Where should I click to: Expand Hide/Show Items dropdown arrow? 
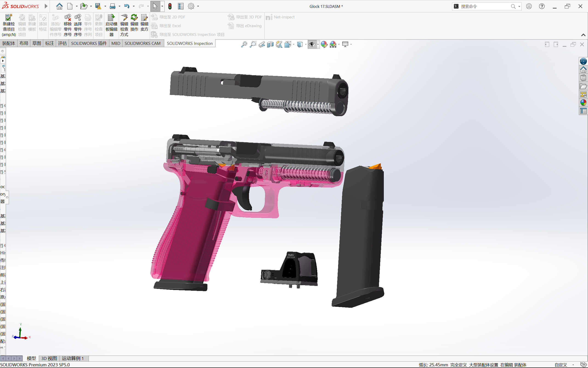[x=318, y=44]
